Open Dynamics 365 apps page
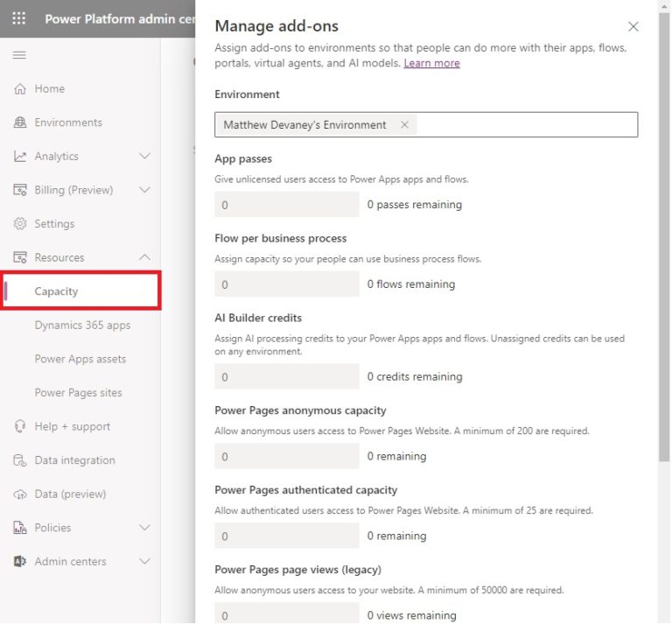Image resolution: width=672 pixels, height=624 pixels. click(x=82, y=326)
